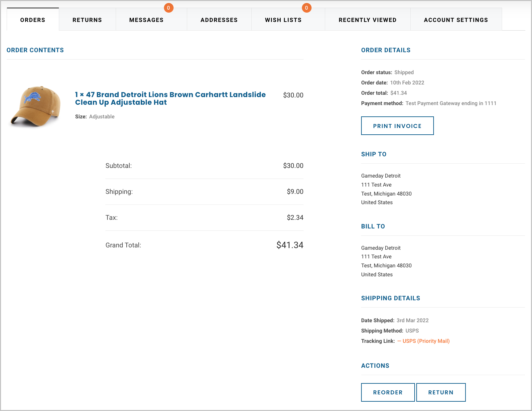Click the order date 10th Feb 2022
532x411 pixels.
coord(407,82)
